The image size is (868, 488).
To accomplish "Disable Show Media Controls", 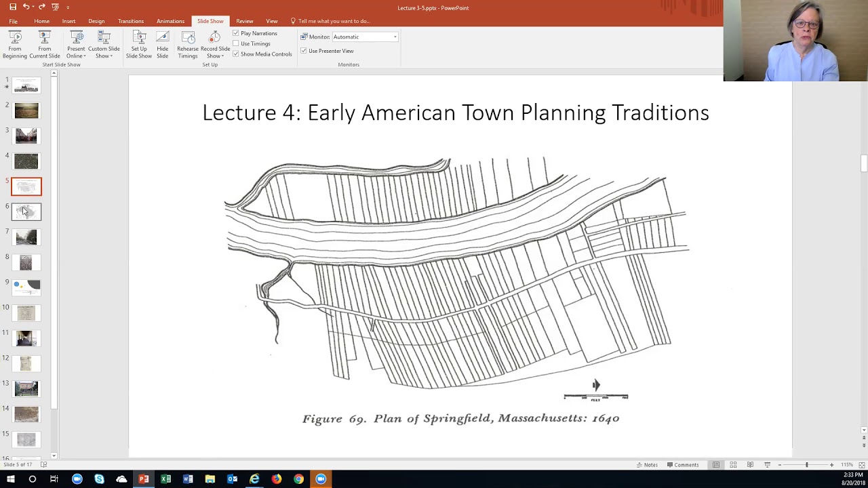I will 235,54.
